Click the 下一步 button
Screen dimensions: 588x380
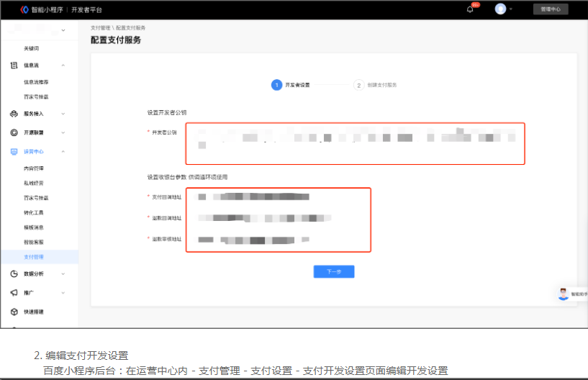(x=334, y=271)
